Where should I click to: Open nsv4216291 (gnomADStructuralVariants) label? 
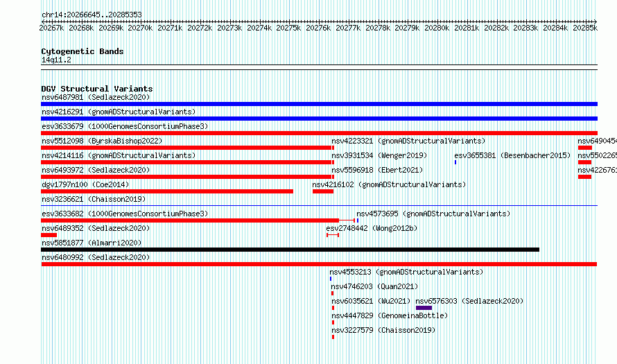[x=119, y=112]
